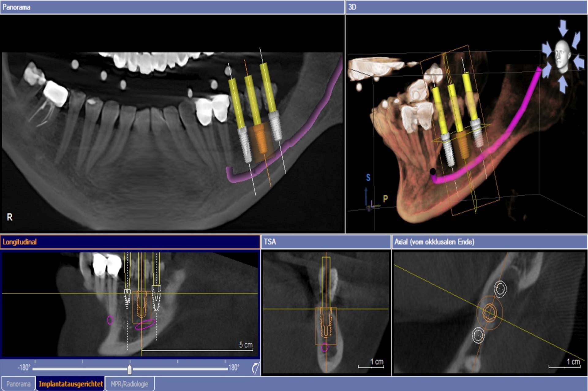Click the upper white implant circle in Axial view
The width and height of the screenshot is (588, 391).
click(x=500, y=289)
